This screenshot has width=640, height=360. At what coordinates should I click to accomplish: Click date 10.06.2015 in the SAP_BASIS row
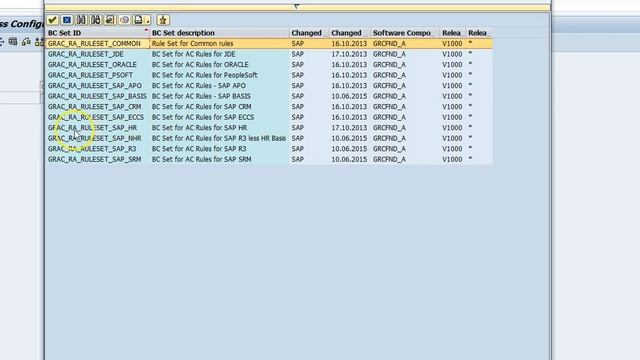pos(349,96)
